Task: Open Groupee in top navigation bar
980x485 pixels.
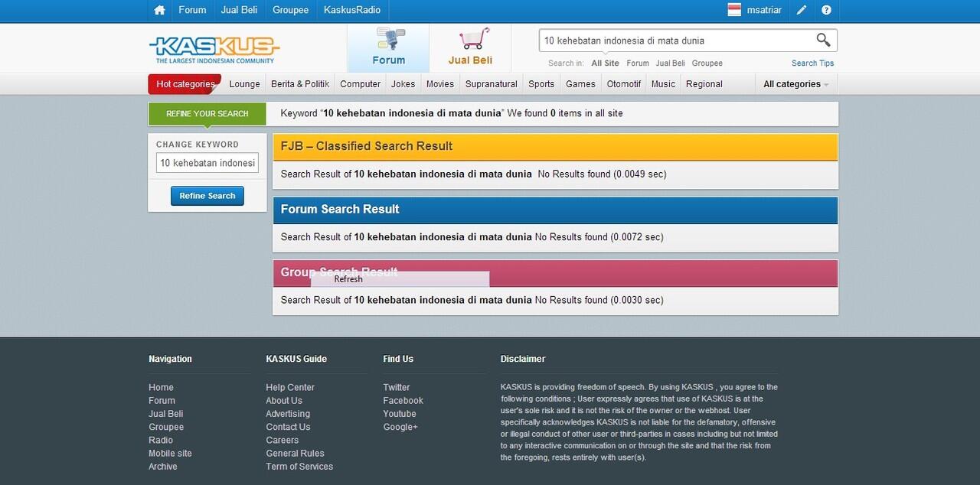Action: [290, 10]
